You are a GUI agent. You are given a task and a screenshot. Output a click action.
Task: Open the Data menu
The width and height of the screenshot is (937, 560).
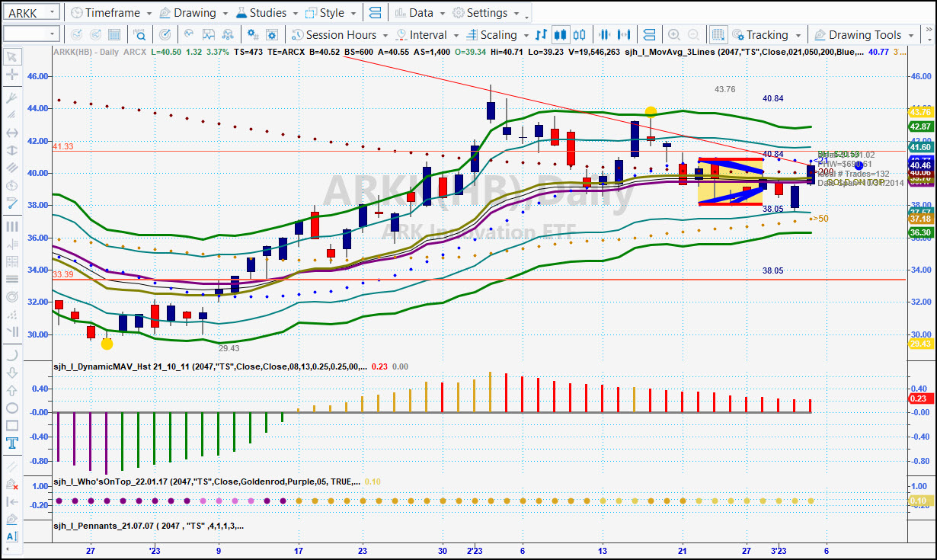[x=420, y=13]
